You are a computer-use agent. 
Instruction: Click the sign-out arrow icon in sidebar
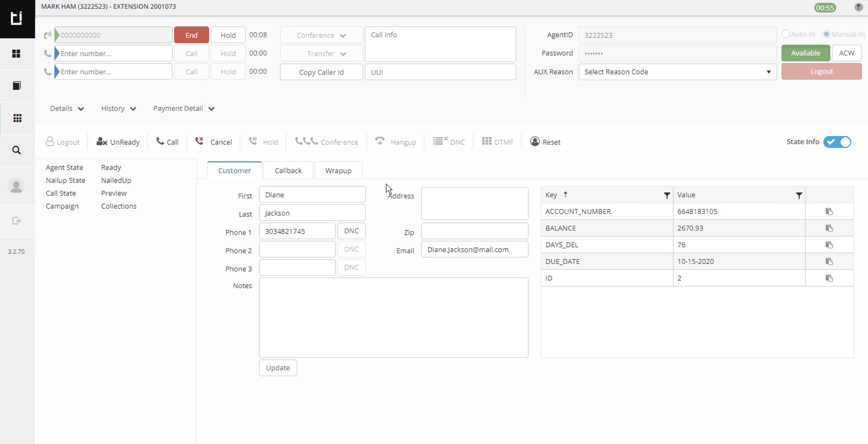(17, 221)
